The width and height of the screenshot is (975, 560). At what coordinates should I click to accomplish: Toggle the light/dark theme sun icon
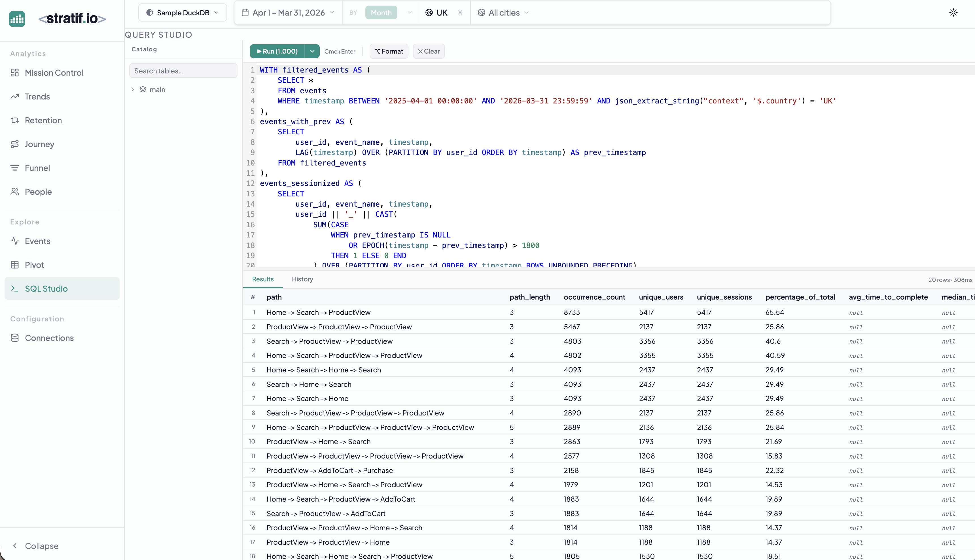953,13
